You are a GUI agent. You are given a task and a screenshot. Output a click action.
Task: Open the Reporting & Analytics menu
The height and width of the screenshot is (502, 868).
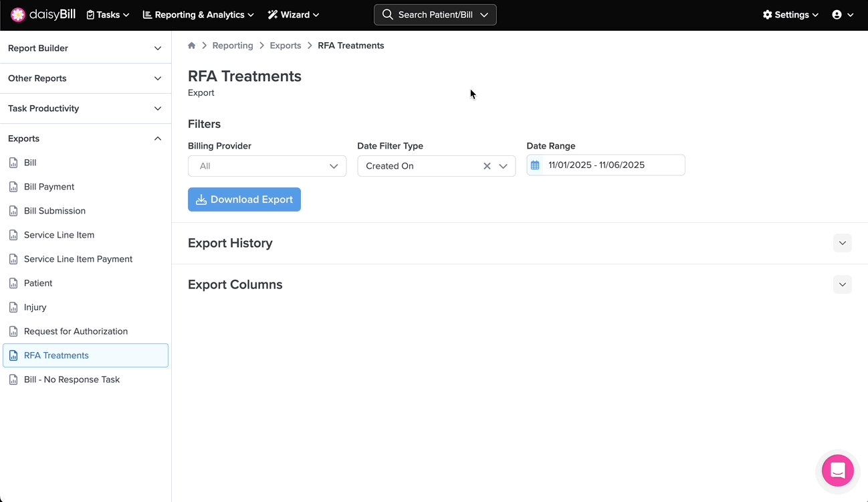[x=199, y=15]
